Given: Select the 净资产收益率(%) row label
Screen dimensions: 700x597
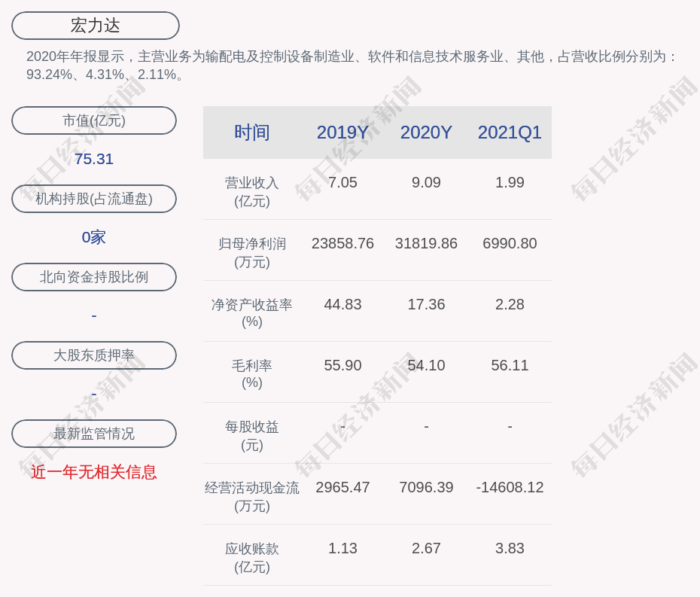Looking at the screenshot, I should (252, 313).
